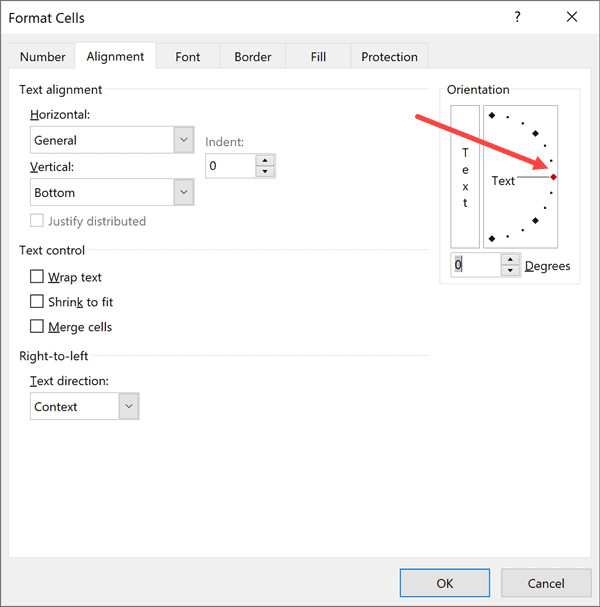Screen dimensions: 600x607
Task: Click the vertical Text orientation box
Action: click(465, 176)
